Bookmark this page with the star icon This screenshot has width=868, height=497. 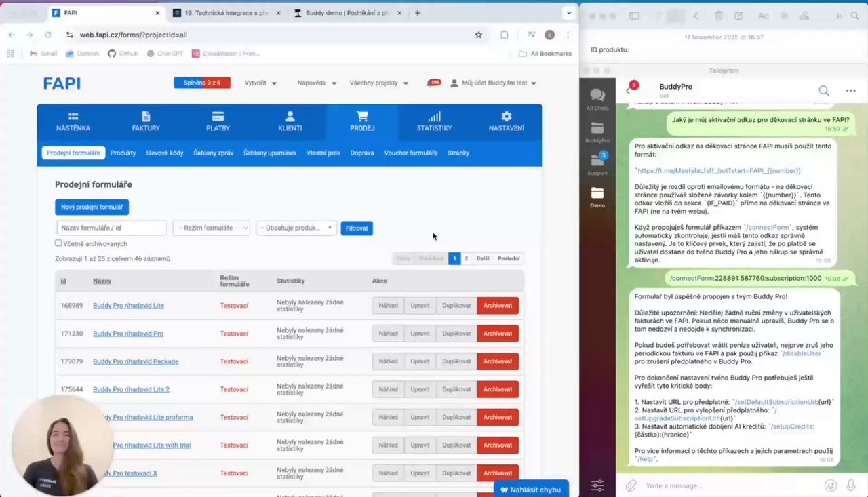tap(479, 35)
